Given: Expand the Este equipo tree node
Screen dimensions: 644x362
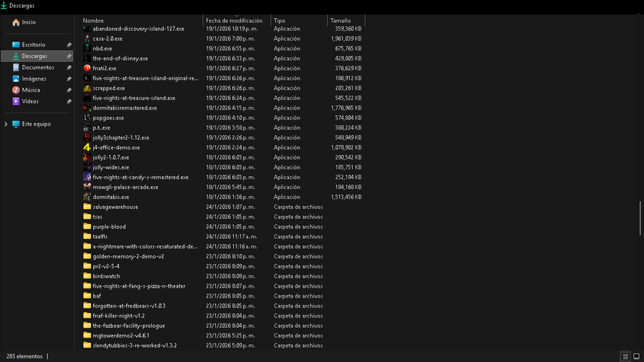Looking at the screenshot, I should [x=6, y=124].
